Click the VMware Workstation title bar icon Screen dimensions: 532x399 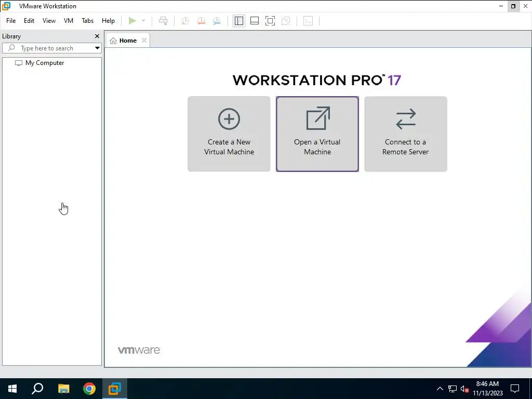6,6
